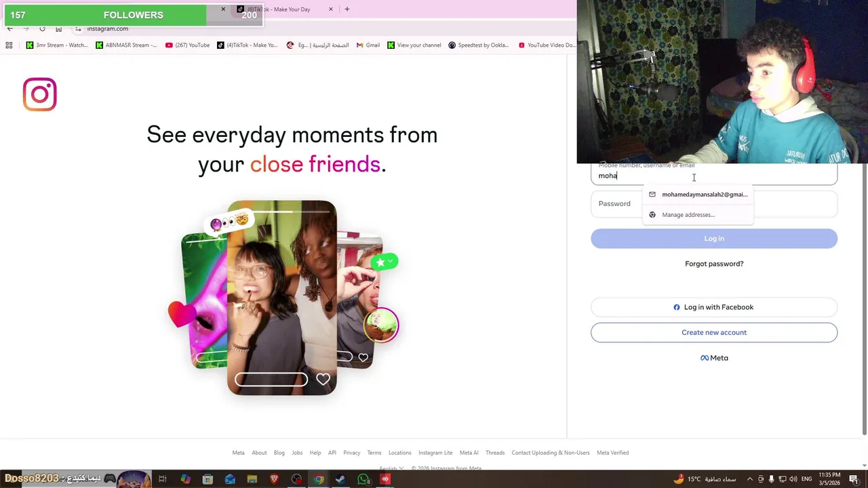Image resolution: width=868 pixels, height=488 pixels.
Task: Open Contact Uploading & Non-Users footer link
Action: click(x=551, y=453)
